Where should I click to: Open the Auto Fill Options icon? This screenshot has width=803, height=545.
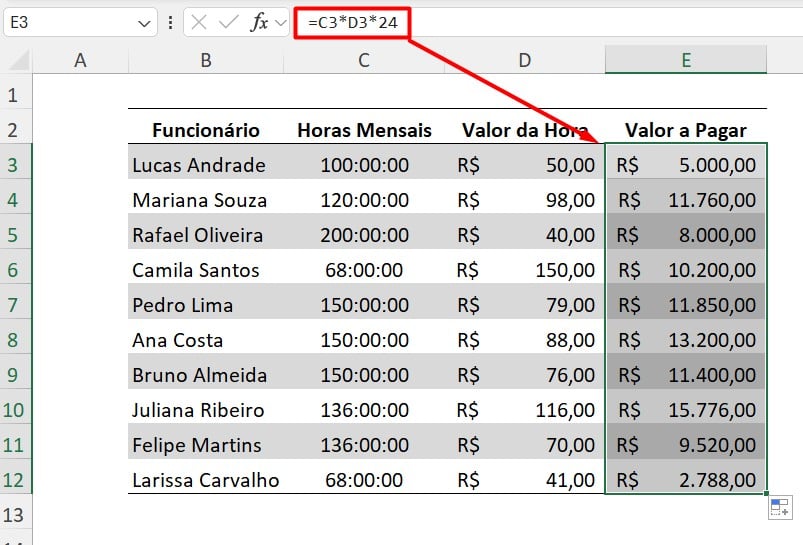[780, 508]
